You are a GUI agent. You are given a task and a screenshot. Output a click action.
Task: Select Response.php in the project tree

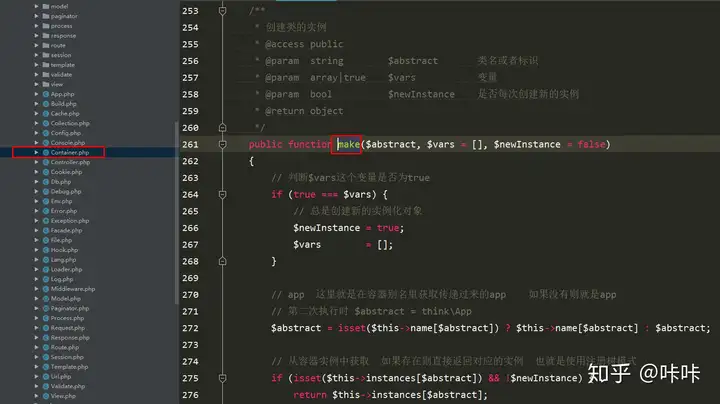point(70,337)
